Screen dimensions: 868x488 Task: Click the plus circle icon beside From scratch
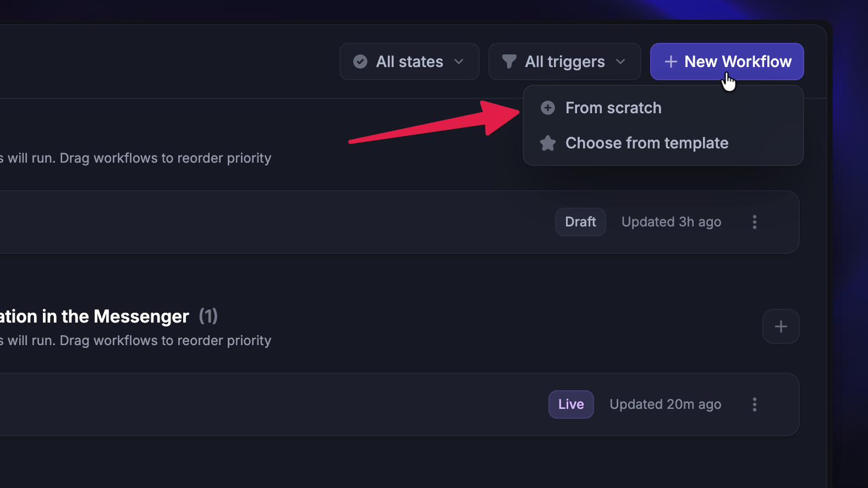(548, 108)
